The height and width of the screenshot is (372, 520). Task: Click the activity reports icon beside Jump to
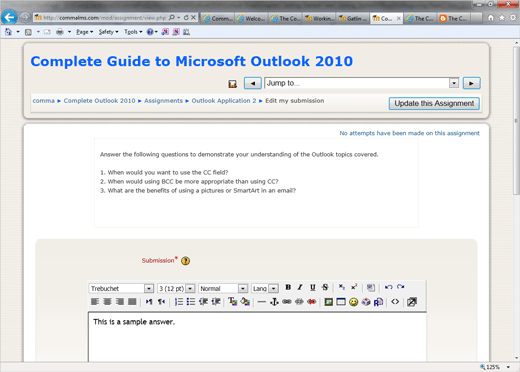click(233, 84)
